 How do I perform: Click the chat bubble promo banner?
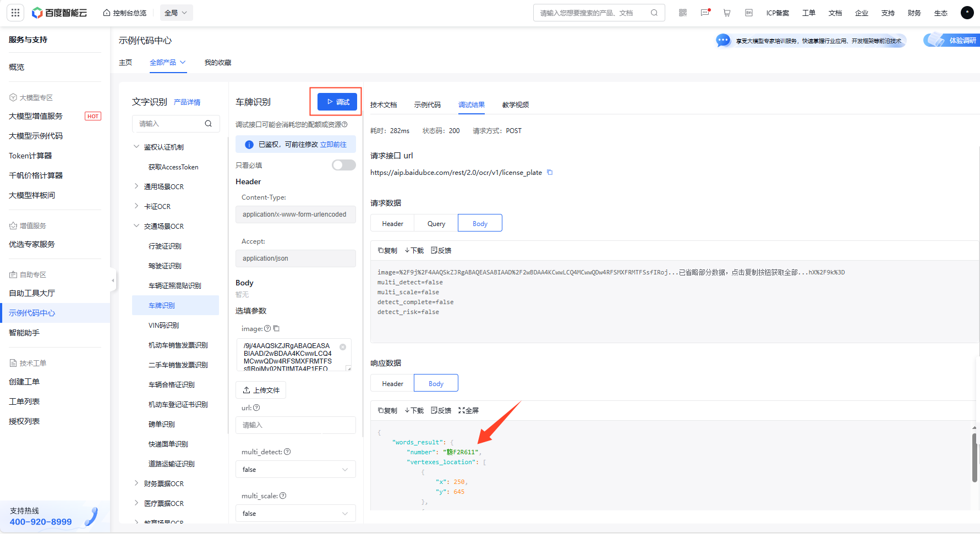click(811, 41)
